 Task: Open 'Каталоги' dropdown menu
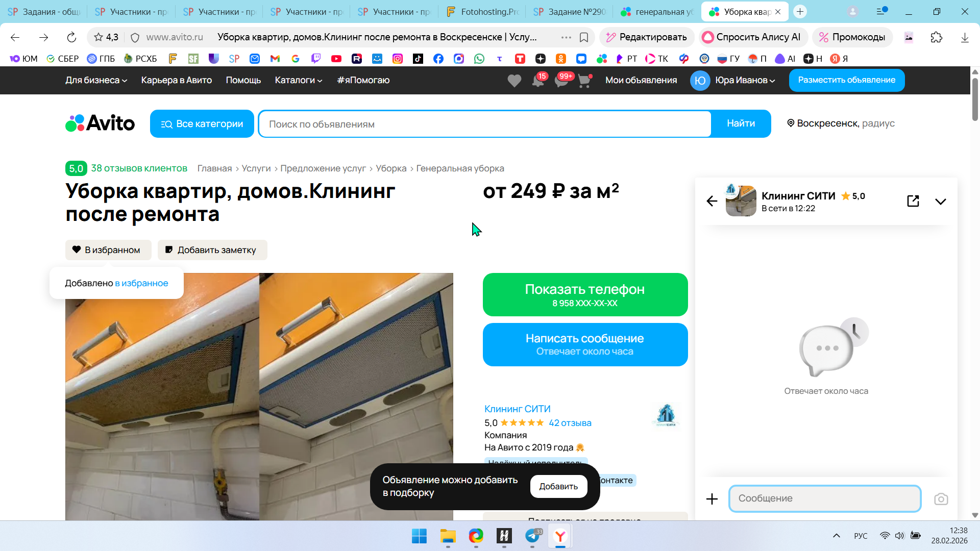tap(298, 80)
